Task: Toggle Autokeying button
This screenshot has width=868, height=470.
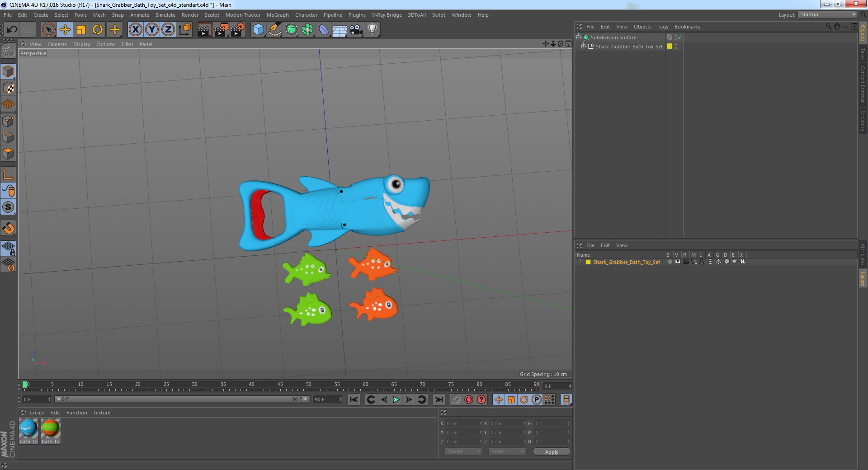Action: 469,399
